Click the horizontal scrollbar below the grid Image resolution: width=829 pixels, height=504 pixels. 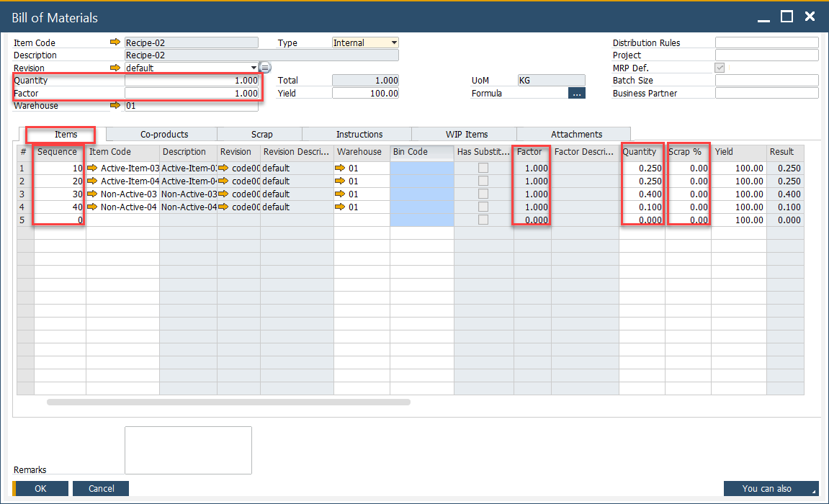(228, 402)
